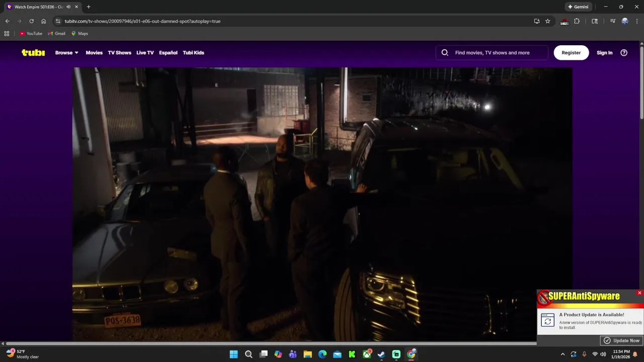644x362 pixels.
Task: Open Windows taskbar search
Action: (249, 354)
